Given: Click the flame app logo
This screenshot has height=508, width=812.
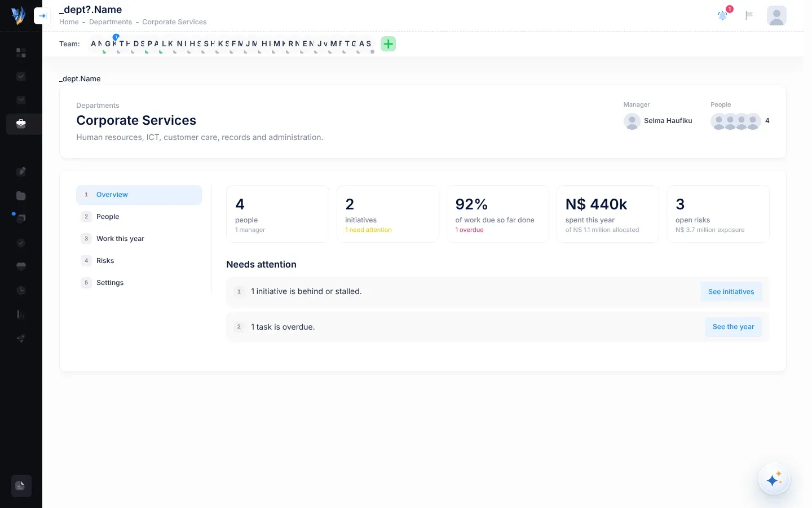Looking at the screenshot, I should coord(18,15).
